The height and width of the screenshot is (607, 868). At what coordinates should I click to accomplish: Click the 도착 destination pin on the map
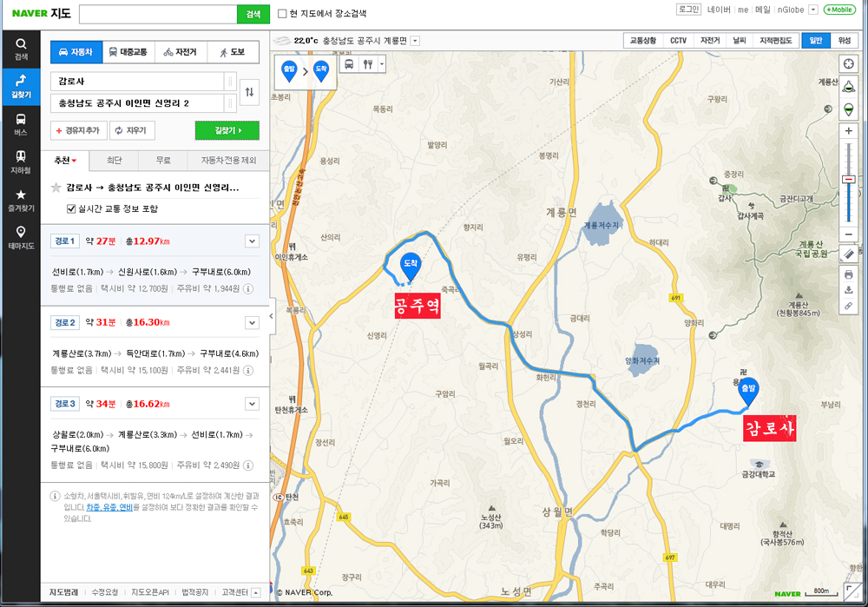[411, 267]
